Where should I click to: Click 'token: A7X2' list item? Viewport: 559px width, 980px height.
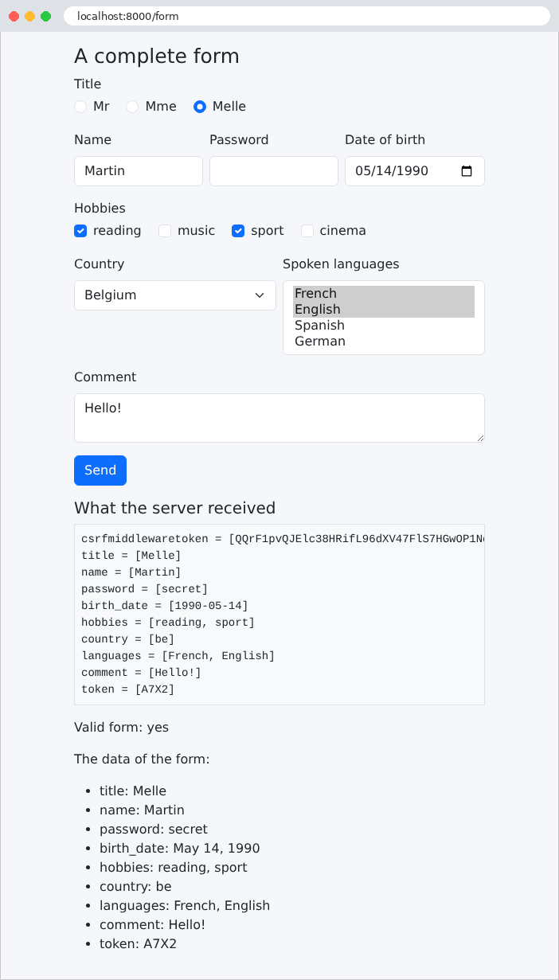coord(138,944)
